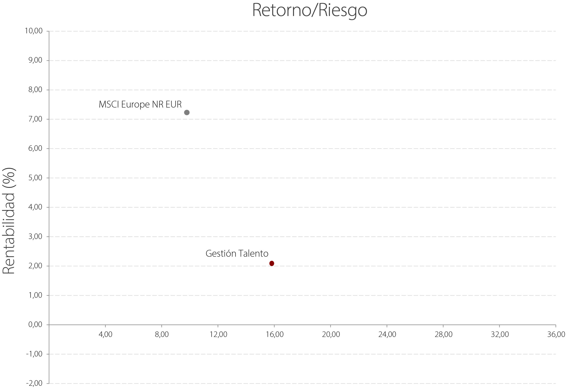Image resolution: width=573 pixels, height=392 pixels.
Task: Click the 10,00 y-axis label
Action: [x=34, y=31]
